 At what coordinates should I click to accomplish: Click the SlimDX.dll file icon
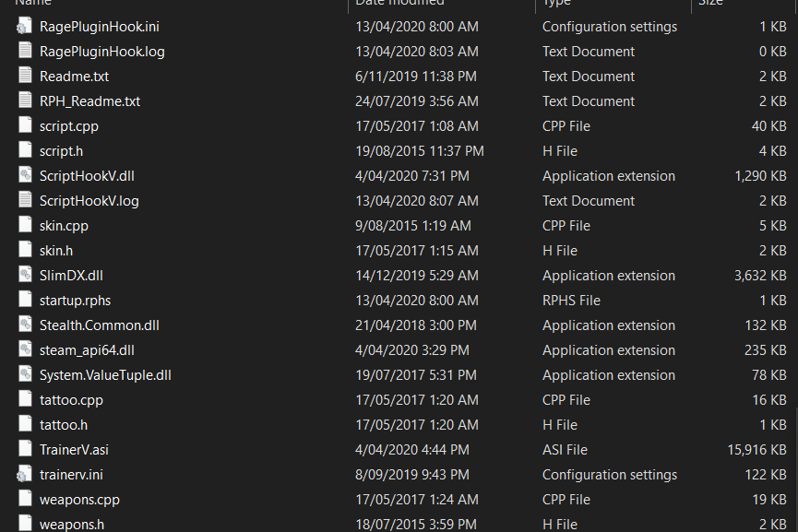(24, 276)
